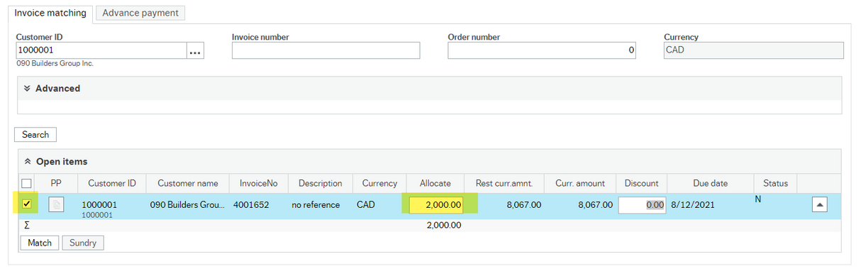Click the Allocate column header

tap(435, 183)
